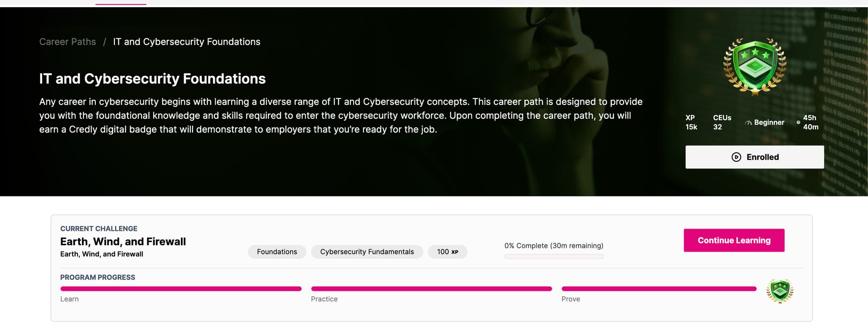Open the Earth, Wind, and Firewall challenge title

coord(123,242)
